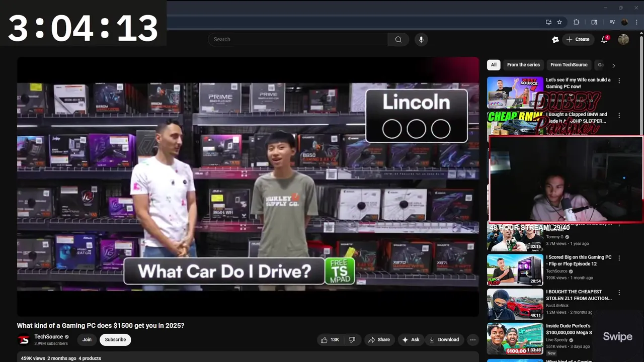Subscribe to TechSource
The image size is (644, 362).
pos(115,340)
